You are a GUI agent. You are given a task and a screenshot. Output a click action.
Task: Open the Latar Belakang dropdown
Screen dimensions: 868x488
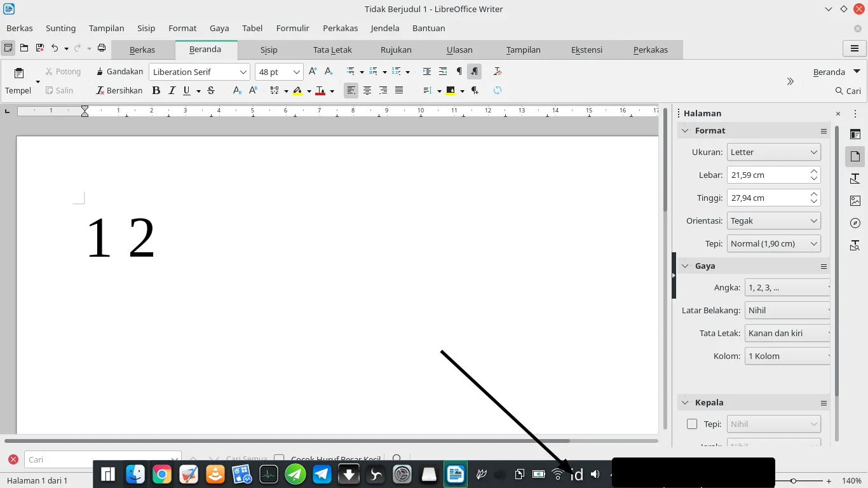787,310
